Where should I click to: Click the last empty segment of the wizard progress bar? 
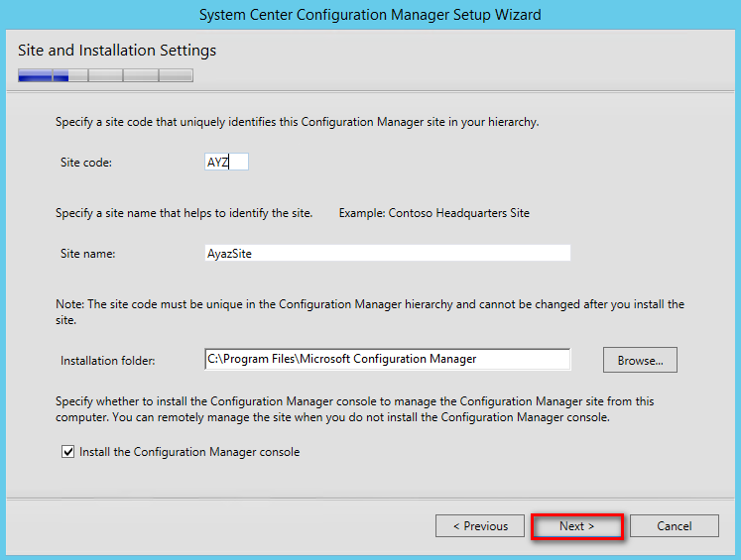pos(176,75)
